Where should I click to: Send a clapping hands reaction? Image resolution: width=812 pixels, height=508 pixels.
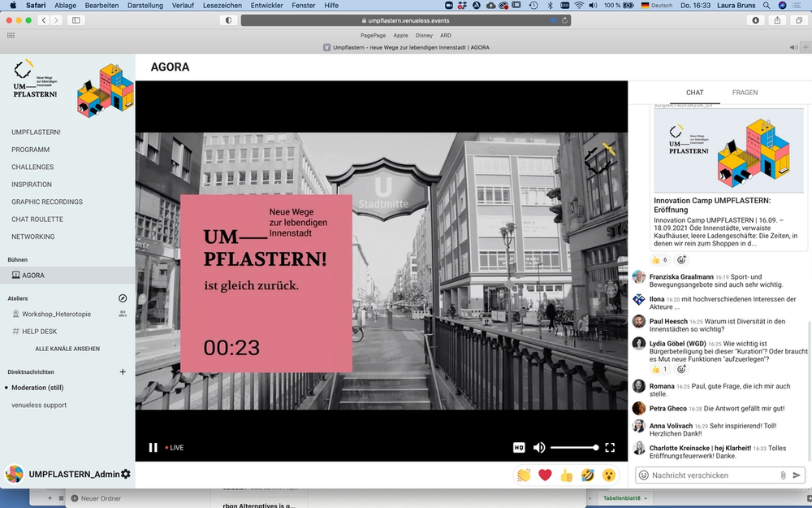[524, 475]
